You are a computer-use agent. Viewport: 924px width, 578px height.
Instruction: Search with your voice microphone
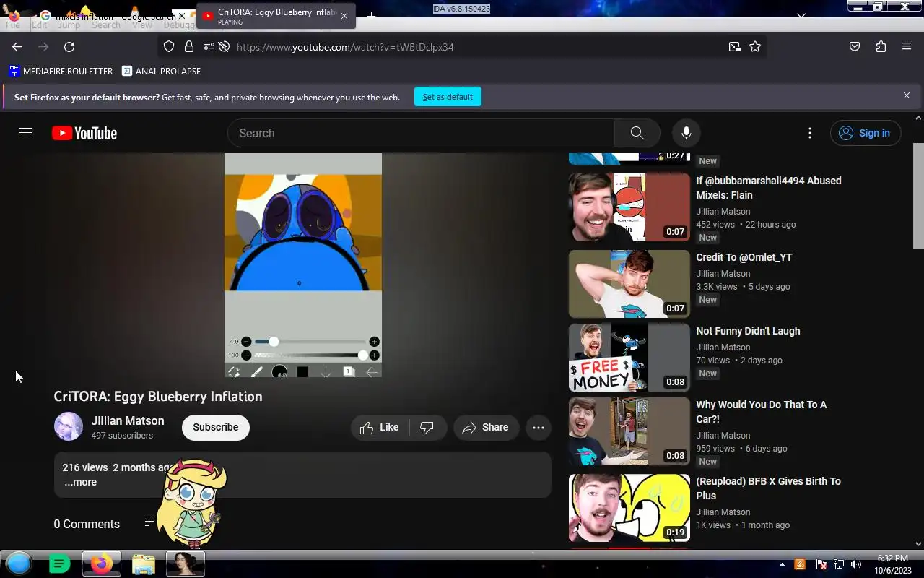pyautogui.click(x=687, y=133)
